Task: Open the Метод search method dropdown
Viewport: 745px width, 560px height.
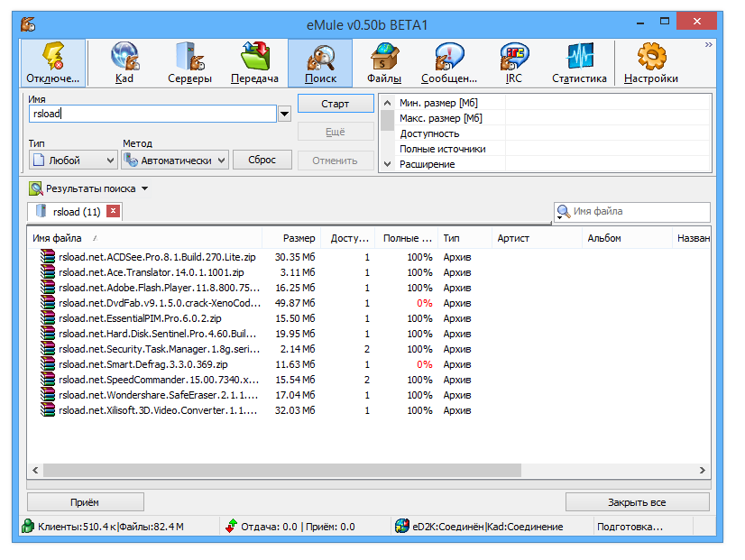Action: click(x=175, y=161)
